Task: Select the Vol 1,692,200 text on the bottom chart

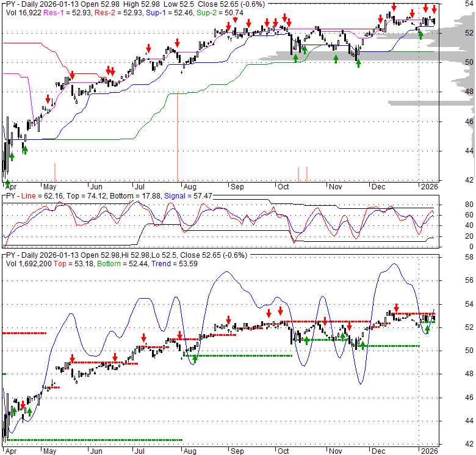Action: pos(29,266)
